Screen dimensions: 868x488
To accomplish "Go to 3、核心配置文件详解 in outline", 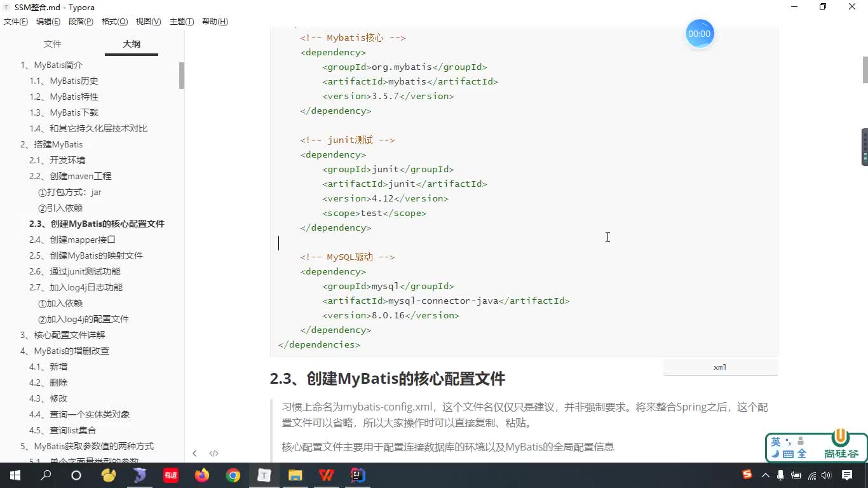I will point(62,335).
